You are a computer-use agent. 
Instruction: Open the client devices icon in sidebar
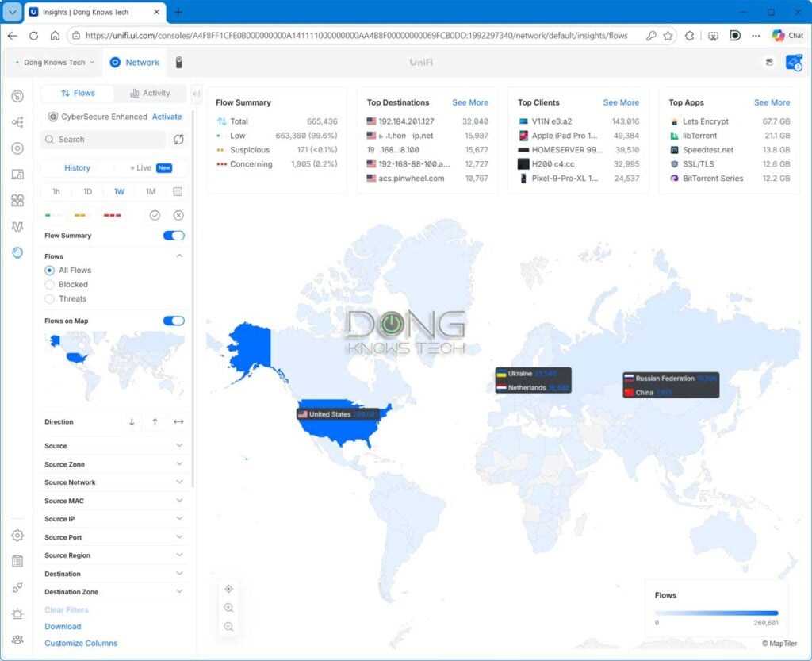17,174
